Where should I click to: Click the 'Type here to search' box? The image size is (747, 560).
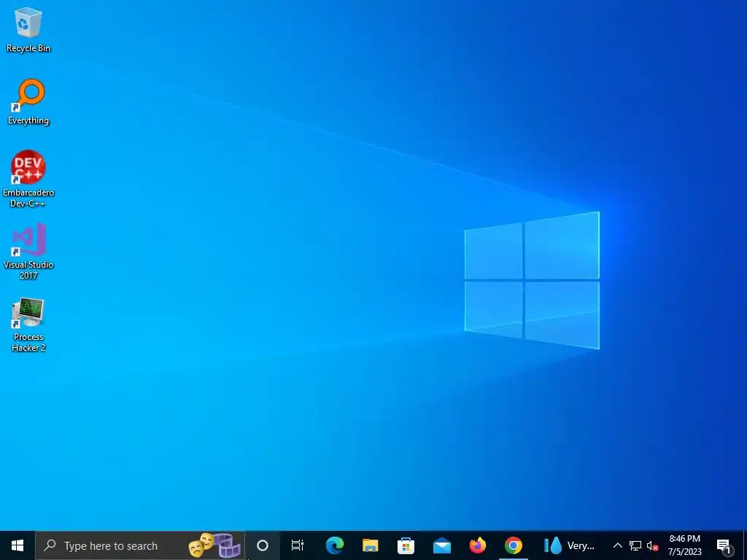(x=140, y=545)
